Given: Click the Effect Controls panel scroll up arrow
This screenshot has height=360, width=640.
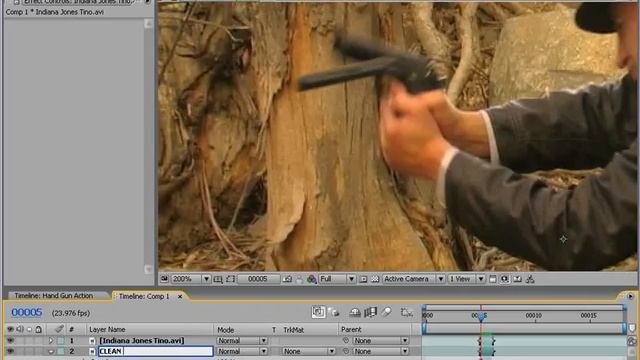Looking at the screenshot, I should (148, 24).
